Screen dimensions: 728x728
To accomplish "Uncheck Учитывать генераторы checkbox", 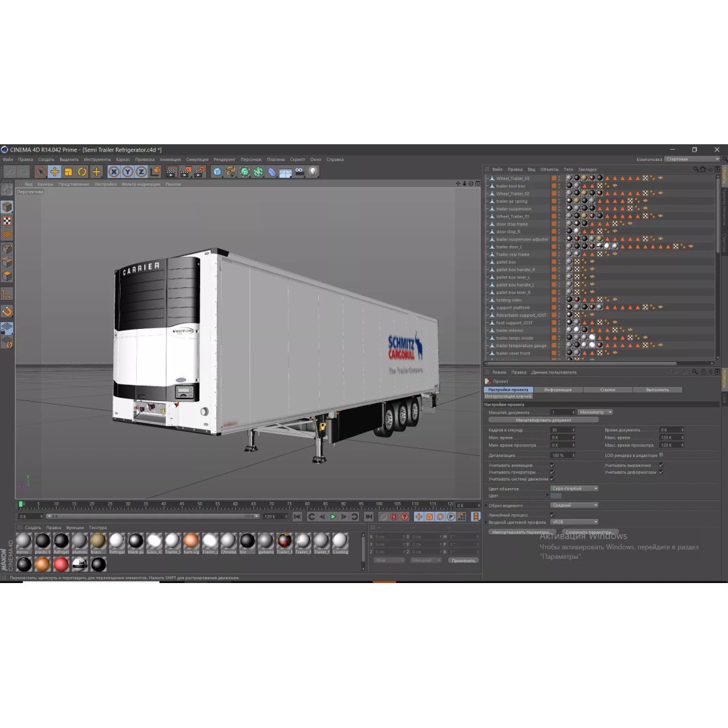I will [552, 472].
